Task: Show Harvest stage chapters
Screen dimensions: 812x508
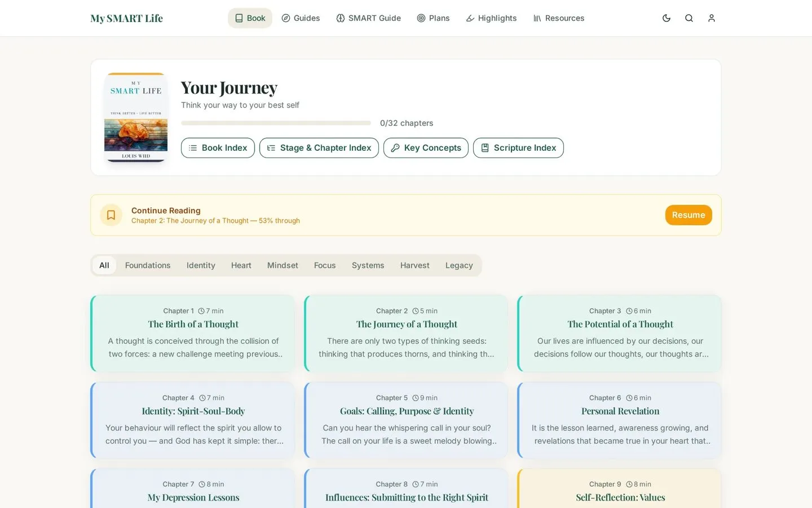Action: [x=415, y=265]
